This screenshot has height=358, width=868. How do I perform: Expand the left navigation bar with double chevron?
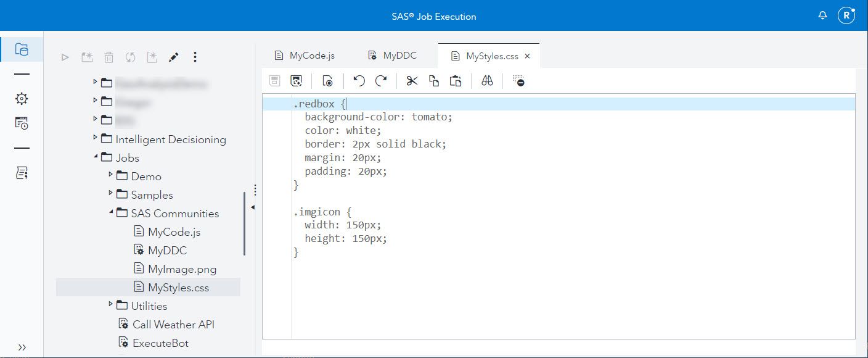coord(22,347)
